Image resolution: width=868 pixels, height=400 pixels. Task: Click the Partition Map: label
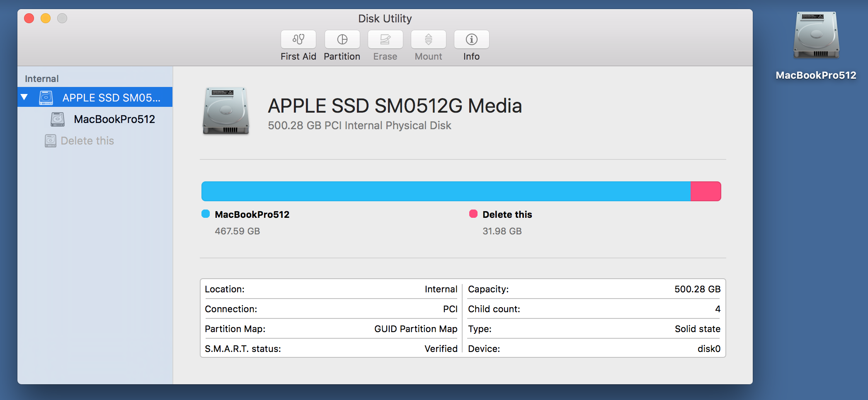tap(235, 329)
